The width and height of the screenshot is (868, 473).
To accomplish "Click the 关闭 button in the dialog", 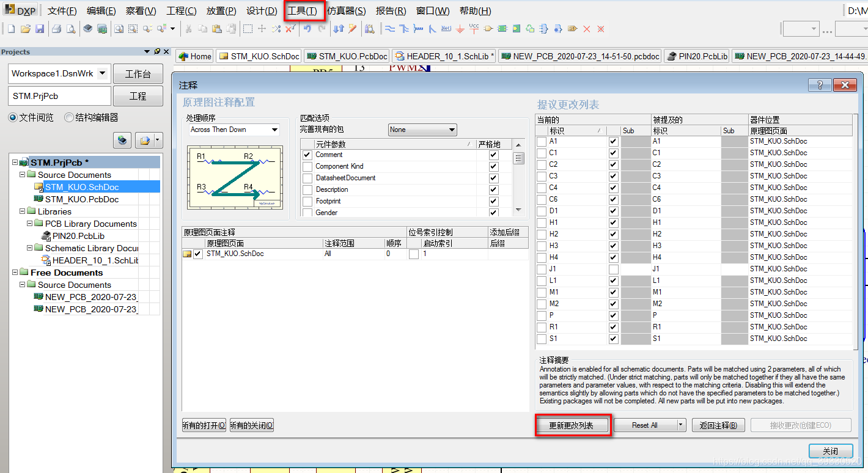I will [830, 451].
